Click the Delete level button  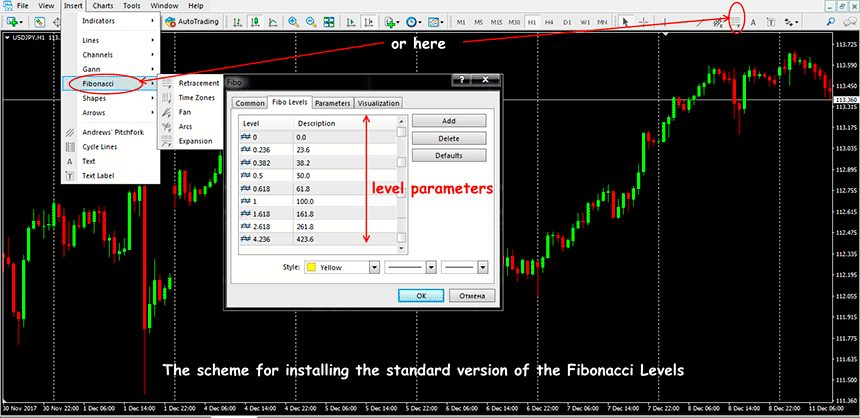point(449,138)
